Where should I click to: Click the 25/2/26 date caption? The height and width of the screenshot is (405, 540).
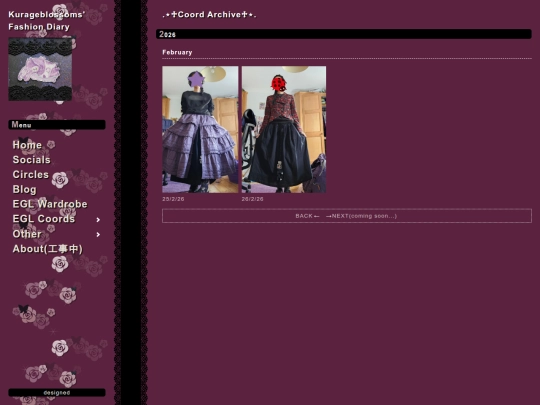173,199
